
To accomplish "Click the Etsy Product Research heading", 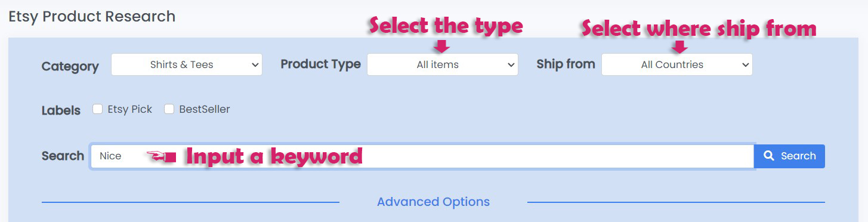I will point(92,16).
